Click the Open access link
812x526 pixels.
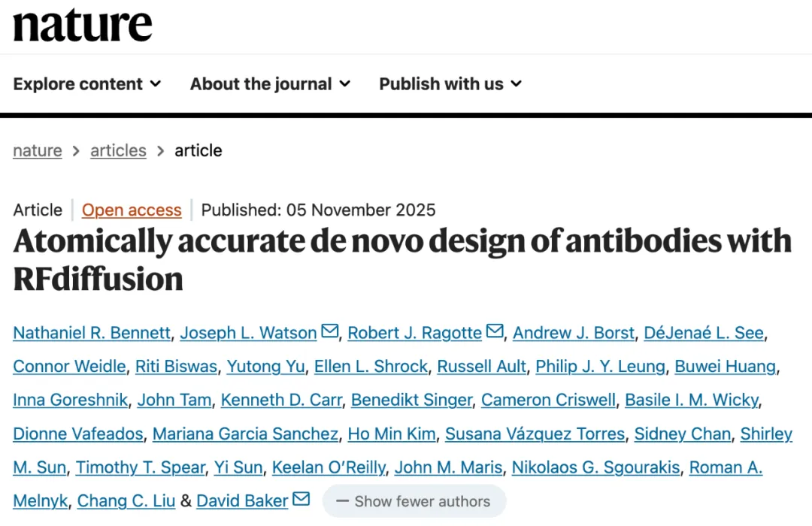pos(132,210)
